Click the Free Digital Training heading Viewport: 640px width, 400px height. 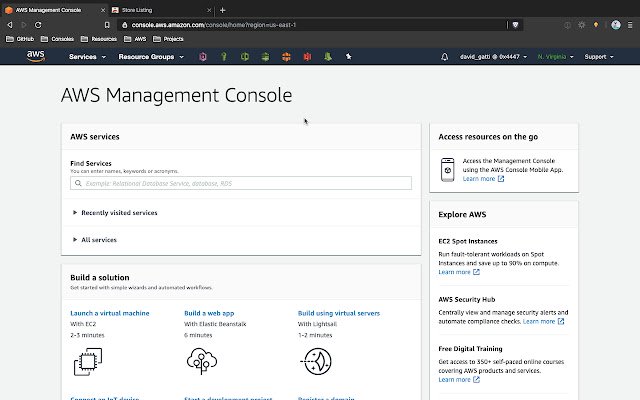coord(470,349)
